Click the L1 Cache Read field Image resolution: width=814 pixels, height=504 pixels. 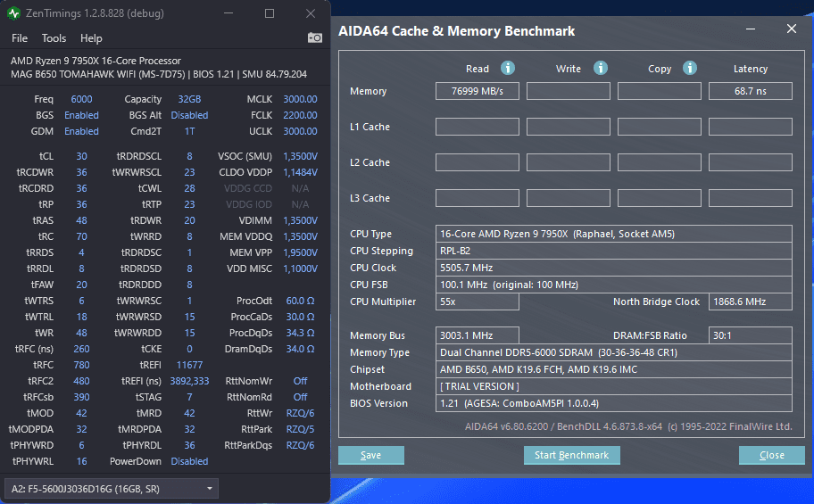tap(478, 127)
